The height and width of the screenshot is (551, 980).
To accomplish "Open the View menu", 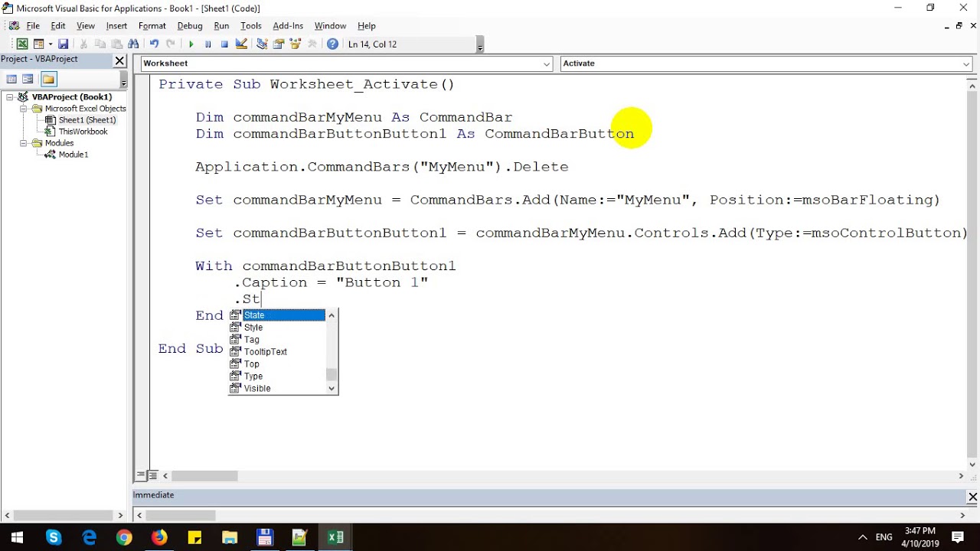I will (x=86, y=26).
